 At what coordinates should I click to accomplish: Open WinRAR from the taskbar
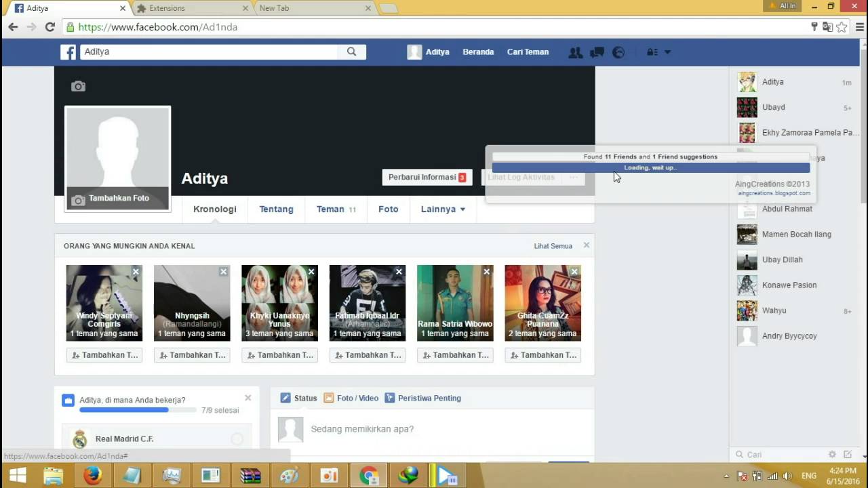(x=250, y=476)
